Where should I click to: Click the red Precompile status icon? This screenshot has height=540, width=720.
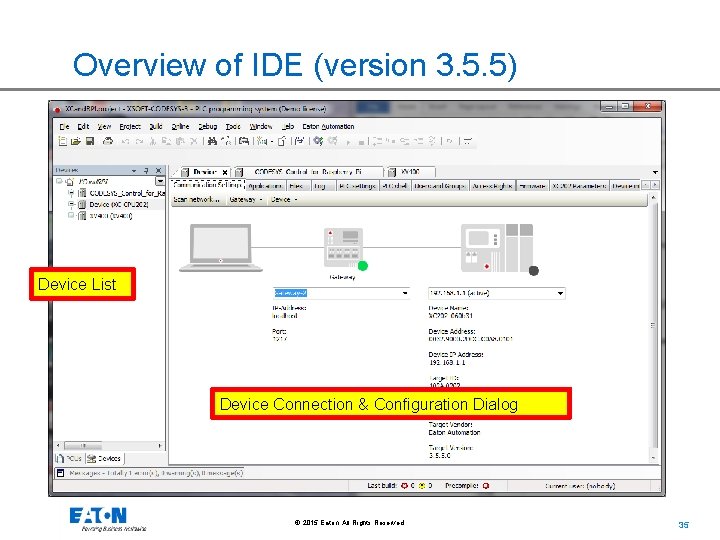(x=486, y=485)
